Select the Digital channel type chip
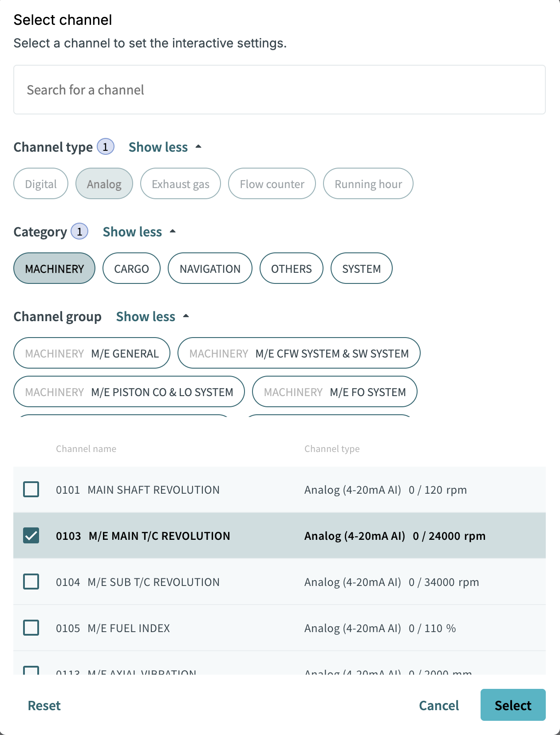560x735 pixels. point(41,184)
